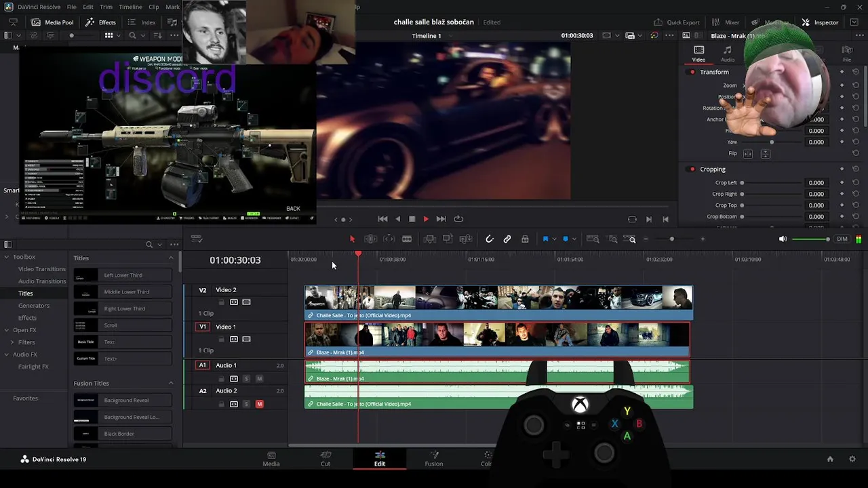The image size is (868, 488).
Task: Activate the Trim Edit Mode tool
Action: point(370,239)
